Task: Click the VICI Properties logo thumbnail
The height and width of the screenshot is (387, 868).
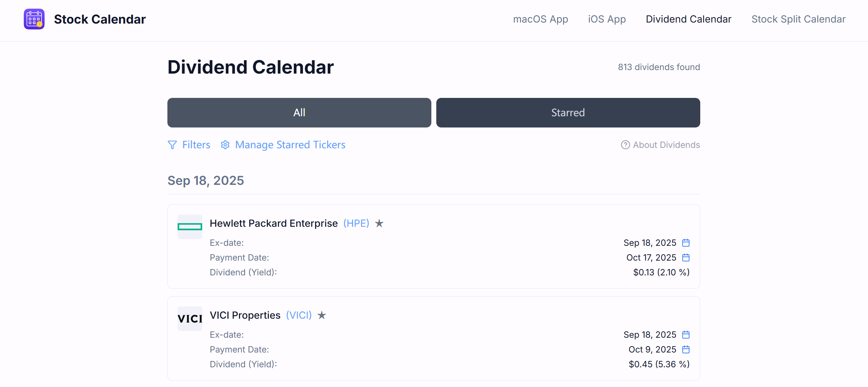Action: coord(190,319)
